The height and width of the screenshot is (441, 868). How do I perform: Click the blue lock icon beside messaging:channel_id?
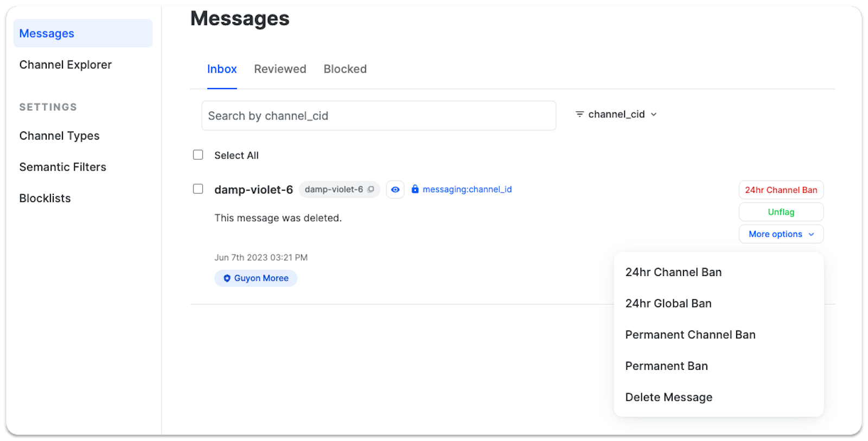pyautogui.click(x=415, y=190)
